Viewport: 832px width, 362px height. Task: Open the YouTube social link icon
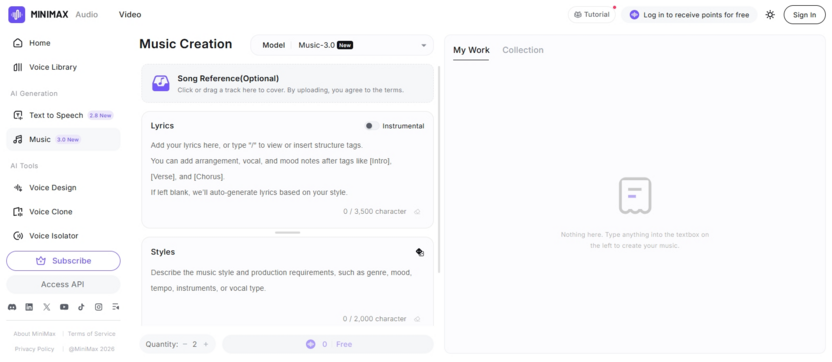click(64, 307)
